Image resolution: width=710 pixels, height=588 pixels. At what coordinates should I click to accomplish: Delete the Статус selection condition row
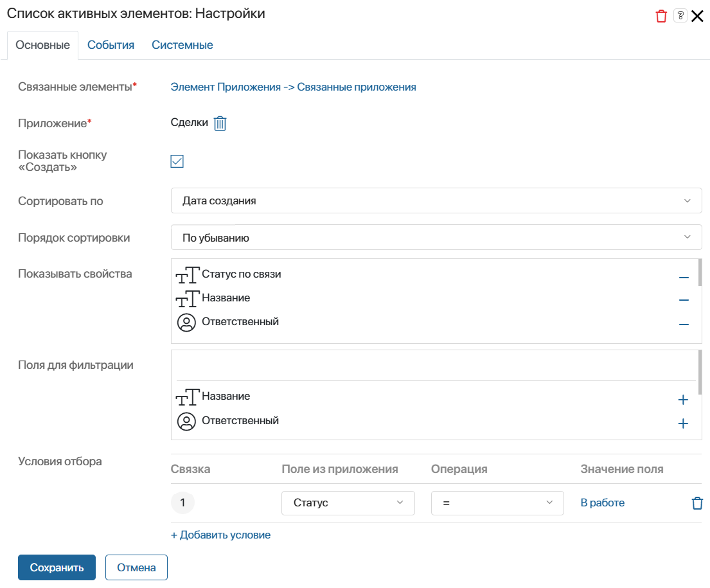tap(697, 503)
